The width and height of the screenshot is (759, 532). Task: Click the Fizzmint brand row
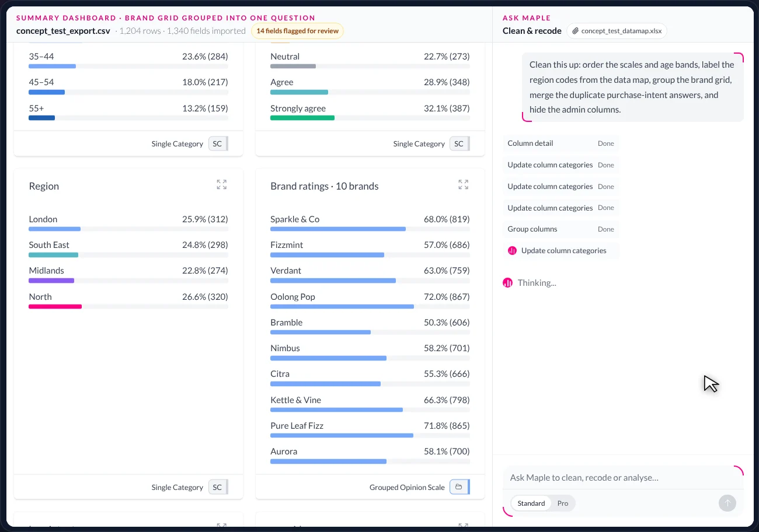pyautogui.click(x=370, y=249)
